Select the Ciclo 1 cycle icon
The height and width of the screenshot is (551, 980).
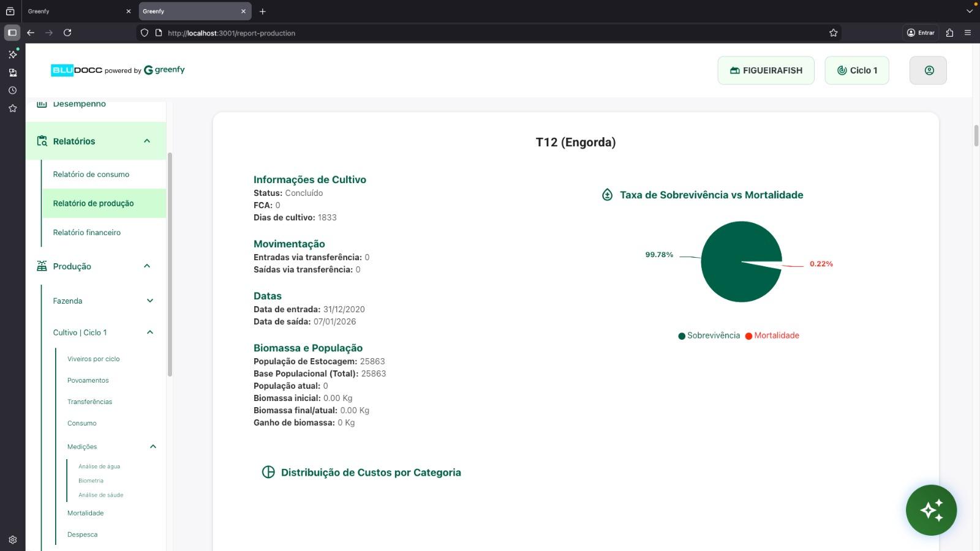842,70
